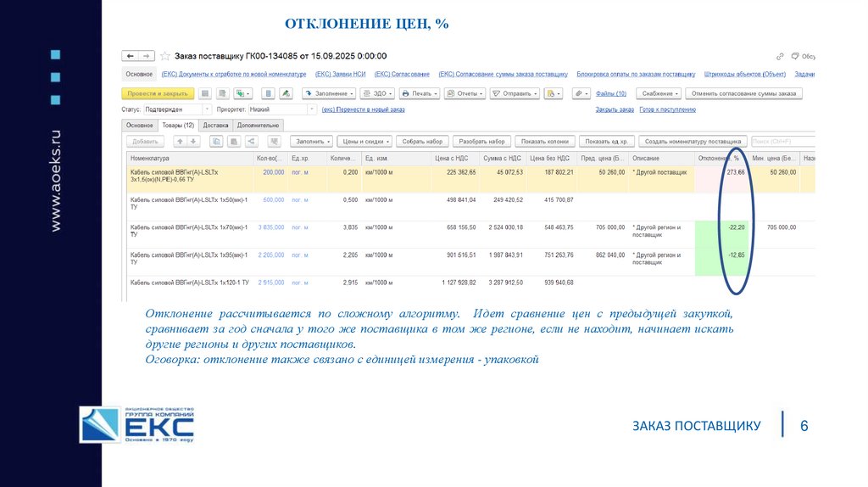Move row up with up arrow icon
This screenshot has width=868, height=487.
click(x=180, y=142)
